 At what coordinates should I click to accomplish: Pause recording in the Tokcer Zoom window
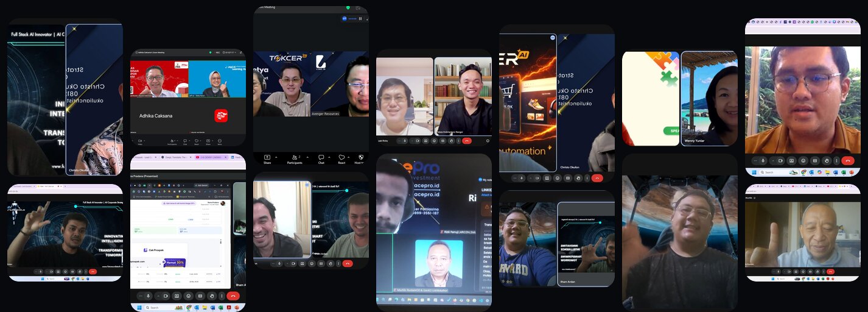point(360,18)
